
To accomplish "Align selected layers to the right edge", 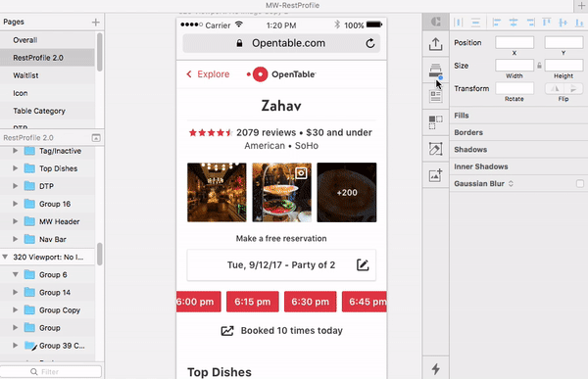I will click(530, 23).
